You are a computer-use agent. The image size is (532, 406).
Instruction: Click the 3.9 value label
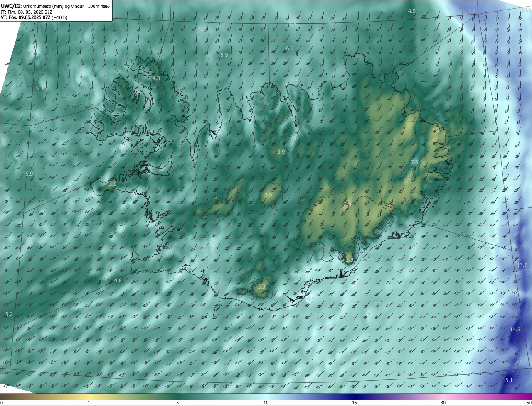pyautogui.click(x=281, y=152)
